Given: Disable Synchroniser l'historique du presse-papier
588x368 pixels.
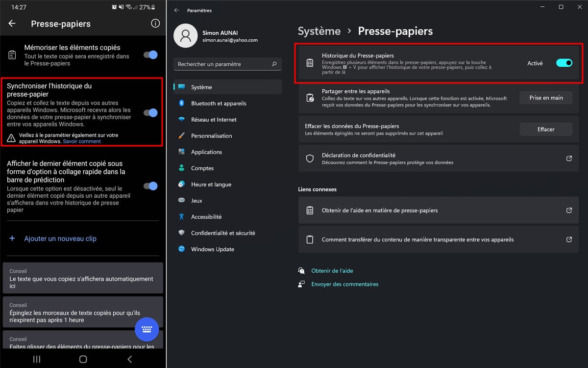Looking at the screenshot, I should 149,112.
